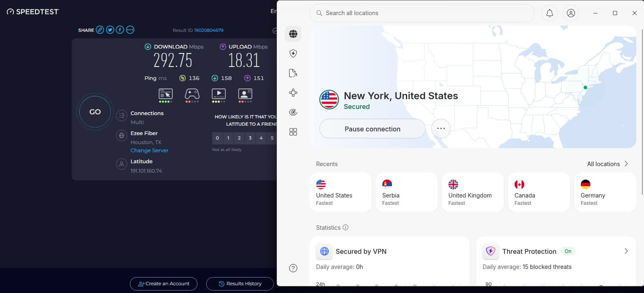Viewport: 644px width, 293px height.
Task: Share Speedtest result on Facebook
Action: (120, 30)
